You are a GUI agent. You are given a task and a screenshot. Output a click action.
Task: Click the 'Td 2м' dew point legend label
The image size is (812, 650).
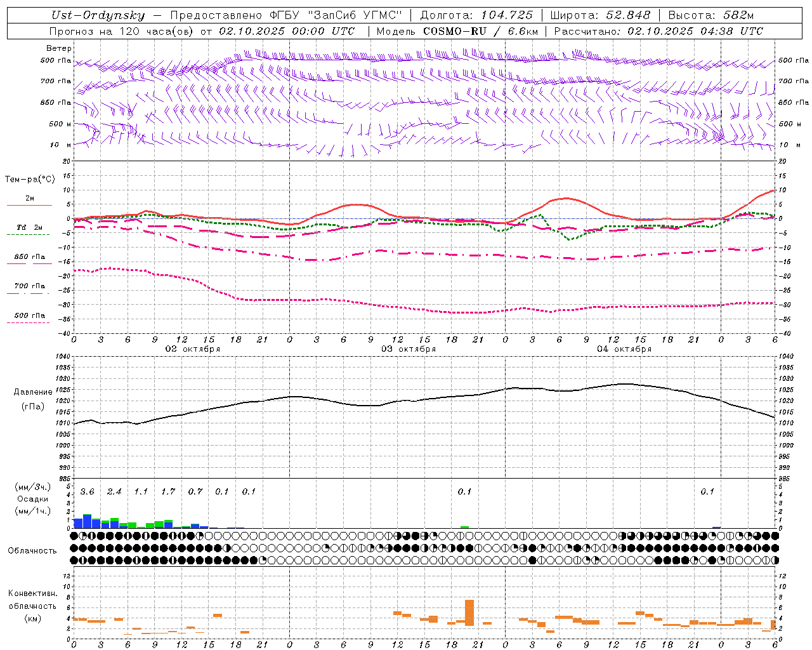[x=30, y=227]
